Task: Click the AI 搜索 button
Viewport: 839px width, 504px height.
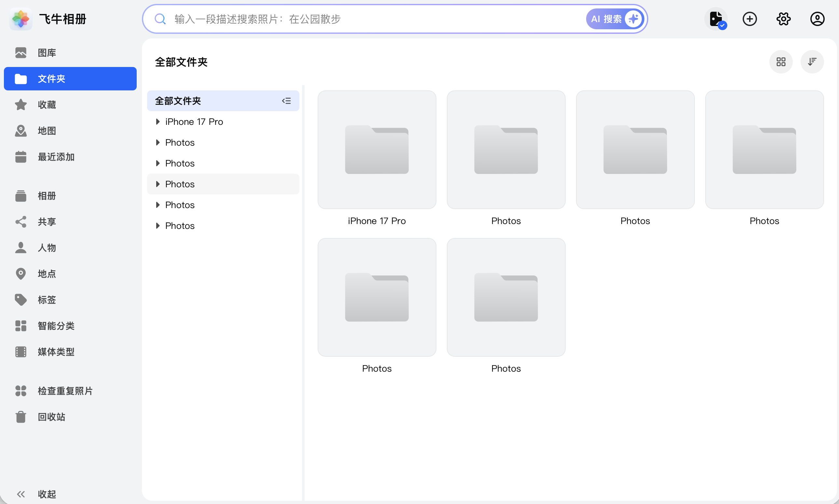Action: coord(615,19)
